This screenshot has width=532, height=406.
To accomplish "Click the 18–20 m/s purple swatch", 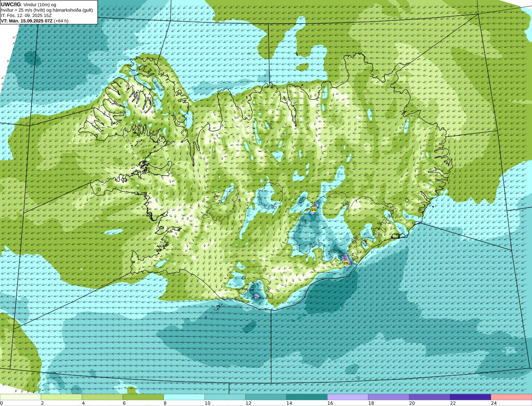I will coord(389,397).
